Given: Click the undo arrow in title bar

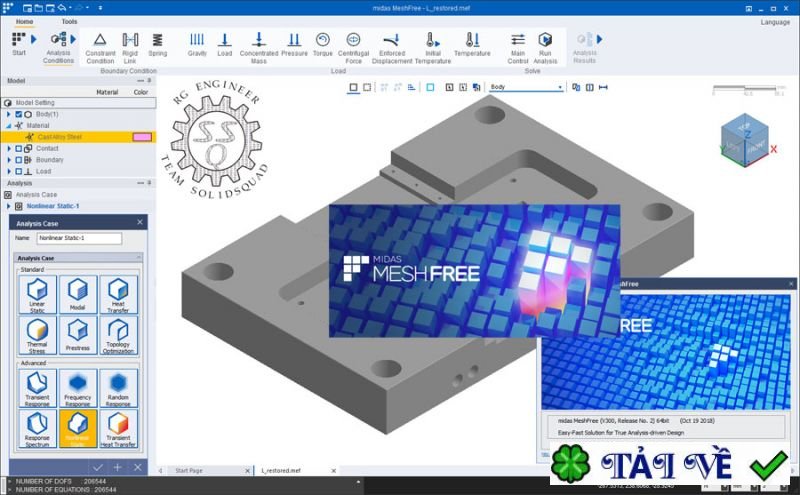Looking at the screenshot, I should point(62,8).
